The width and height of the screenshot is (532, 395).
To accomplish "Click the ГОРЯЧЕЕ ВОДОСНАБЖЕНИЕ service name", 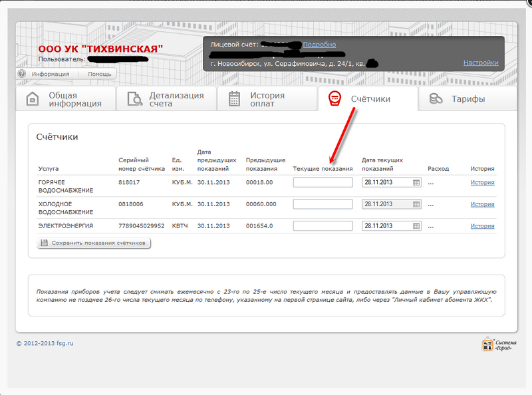I will coord(65,187).
